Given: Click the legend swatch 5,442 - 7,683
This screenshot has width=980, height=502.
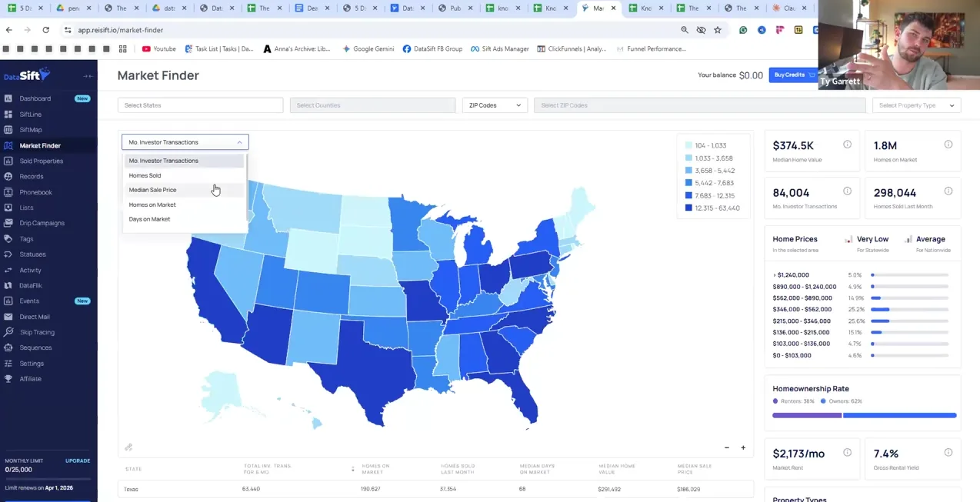Looking at the screenshot, I should [688, 183].
